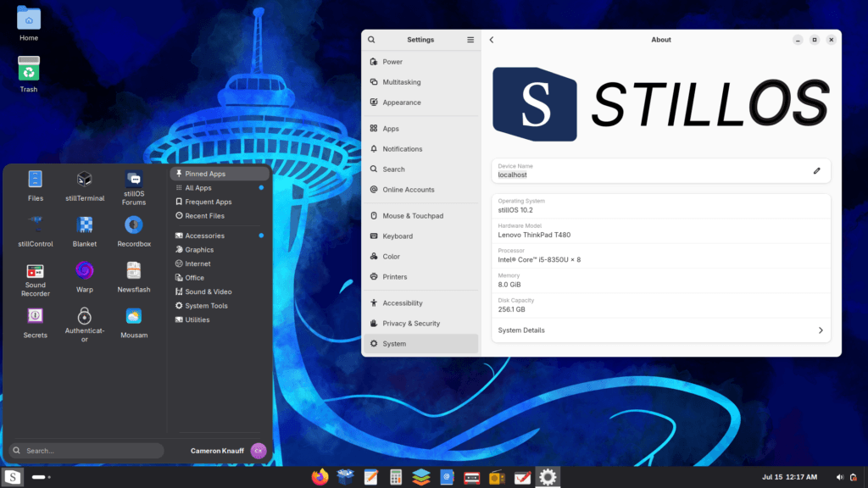
Task: Select Utilities category
Action: (x=220, y=319)
